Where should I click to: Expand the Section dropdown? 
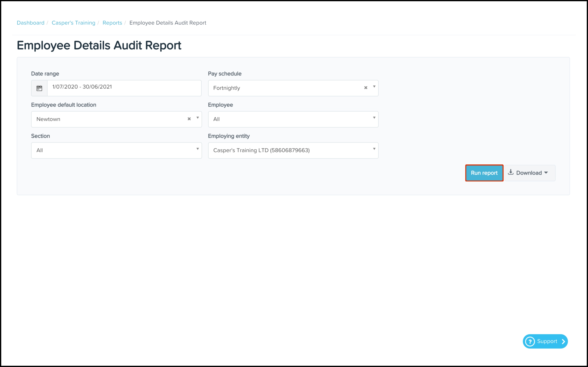[x=116, y=150]
